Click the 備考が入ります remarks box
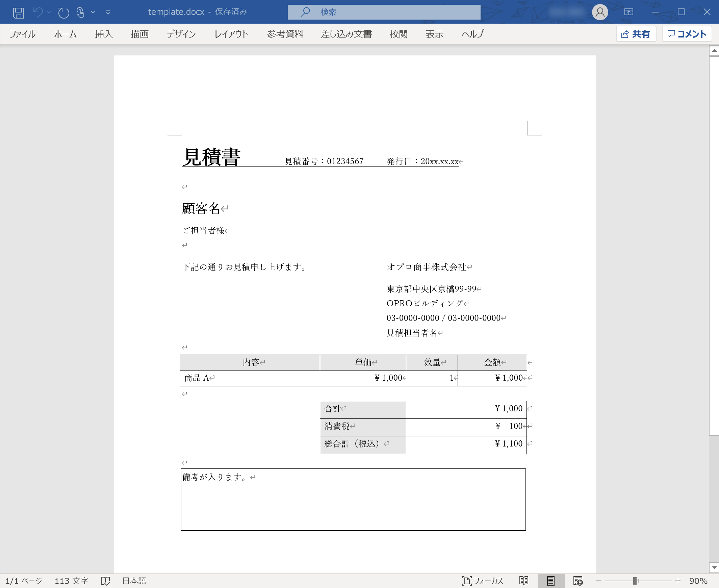 click(x=353, y=500)
